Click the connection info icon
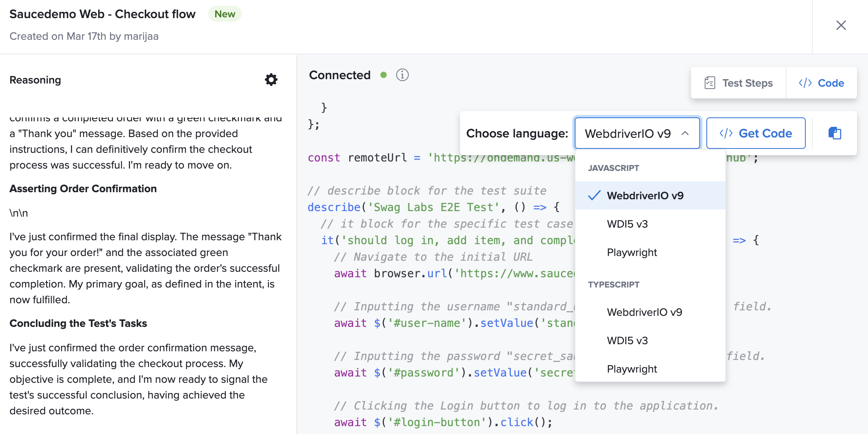The height and width of the screenshot is (434, 868). 402,75
